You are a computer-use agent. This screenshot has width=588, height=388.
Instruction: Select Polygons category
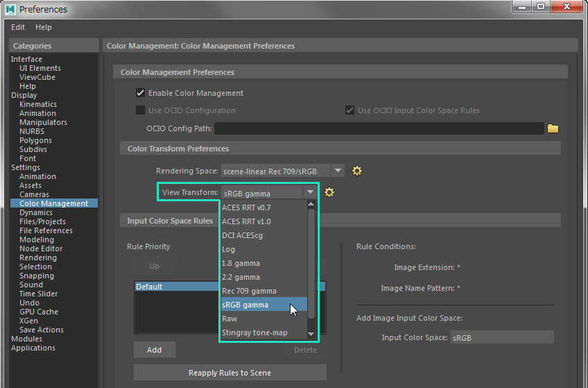[35, 140]
